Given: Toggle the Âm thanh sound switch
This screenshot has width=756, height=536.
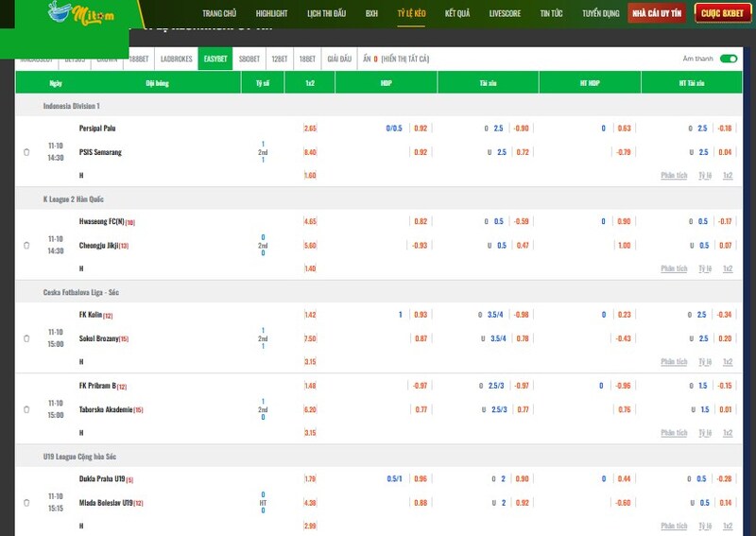Looking at the screenshot, I should [x=728, y=59].
